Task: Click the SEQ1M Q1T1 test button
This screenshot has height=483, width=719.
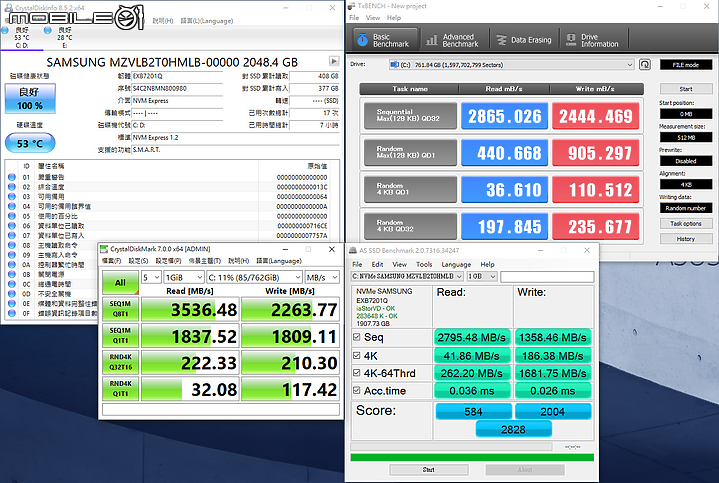Action: coord(120,336)
